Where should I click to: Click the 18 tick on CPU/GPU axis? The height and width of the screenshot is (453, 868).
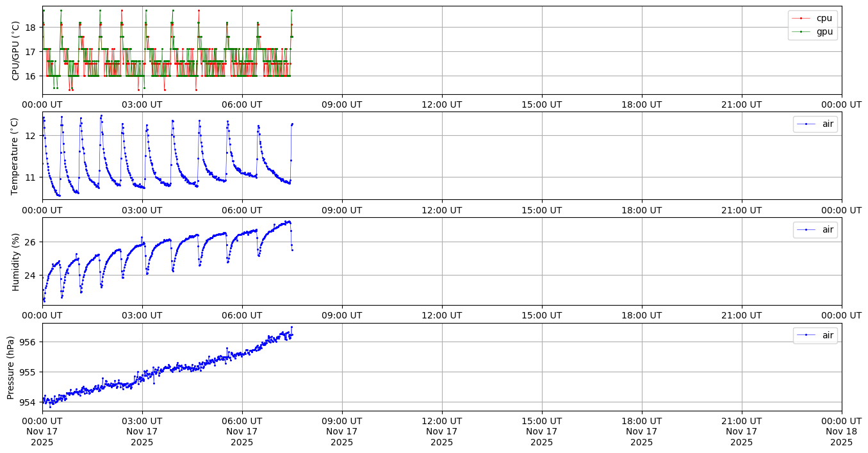30,27
